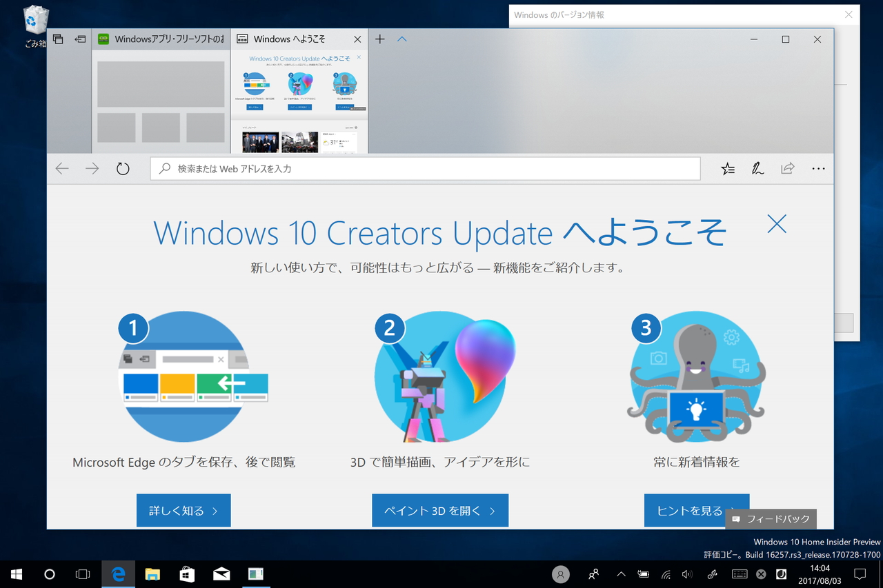Switch the Japanese IME input mode

[x=781, y=574]
